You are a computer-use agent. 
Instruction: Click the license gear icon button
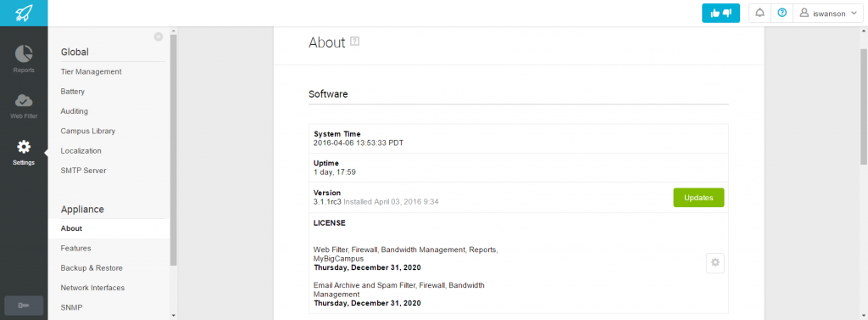pos(715,263)
